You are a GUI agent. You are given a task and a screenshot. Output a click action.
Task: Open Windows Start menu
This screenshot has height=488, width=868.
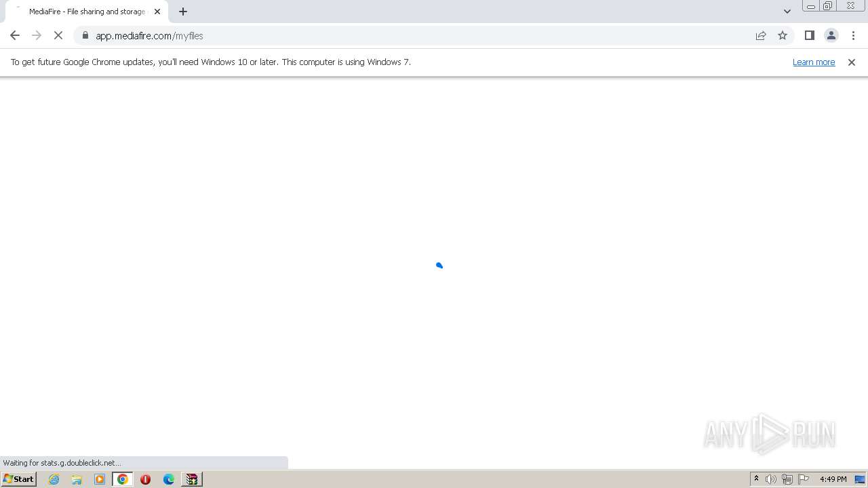tap(19, 479)
